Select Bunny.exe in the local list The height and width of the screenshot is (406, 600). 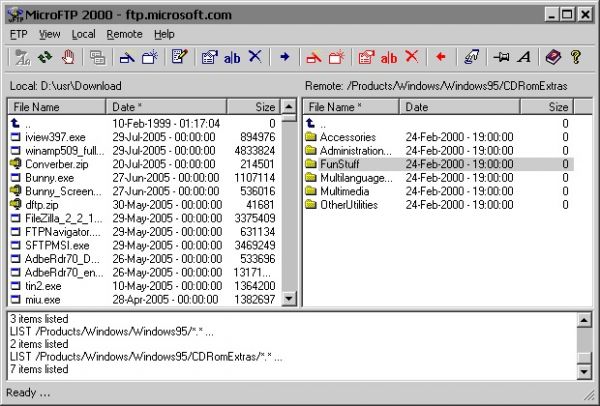[49, 178]
